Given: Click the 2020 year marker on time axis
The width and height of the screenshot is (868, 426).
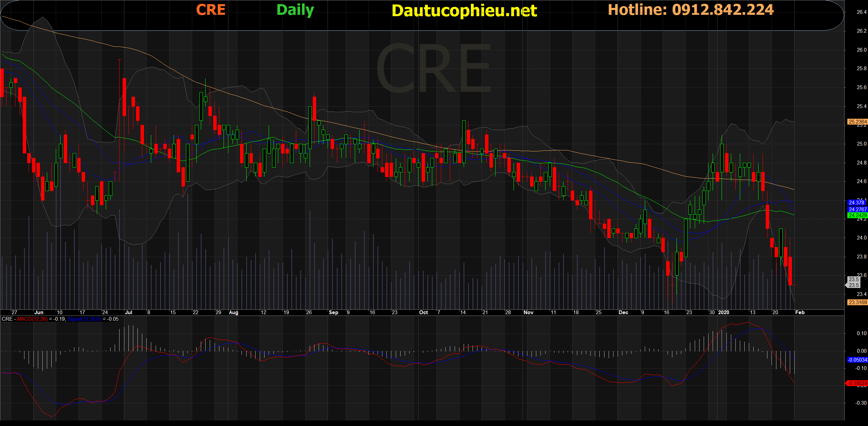Looking at the screenshot, I should tap(724, 312).
